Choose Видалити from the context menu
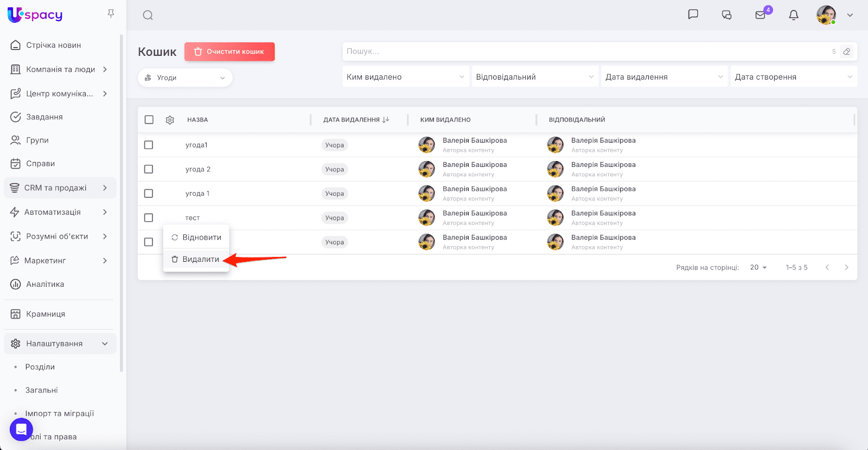This screenshot has width=868, height=450. point(196,259)
